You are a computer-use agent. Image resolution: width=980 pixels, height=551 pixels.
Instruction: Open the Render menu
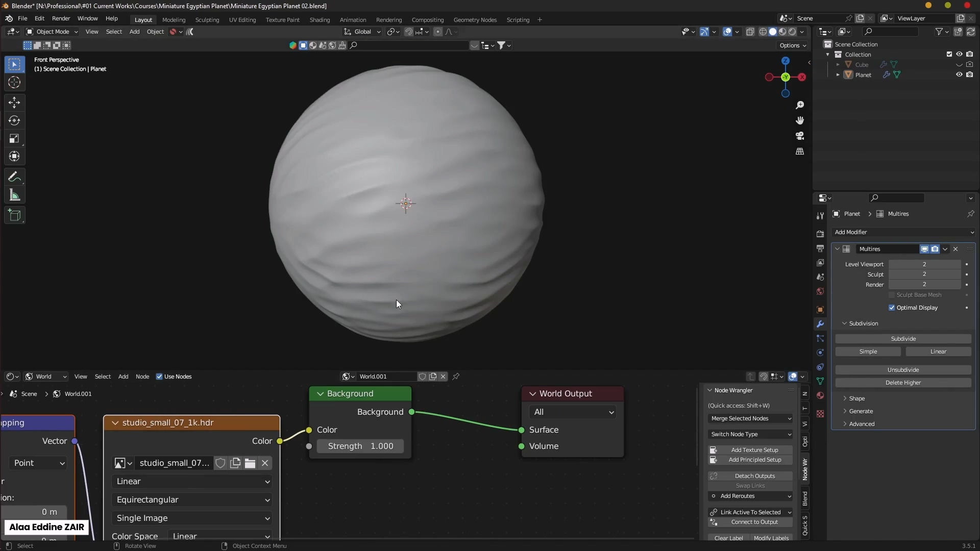[61, 18]
